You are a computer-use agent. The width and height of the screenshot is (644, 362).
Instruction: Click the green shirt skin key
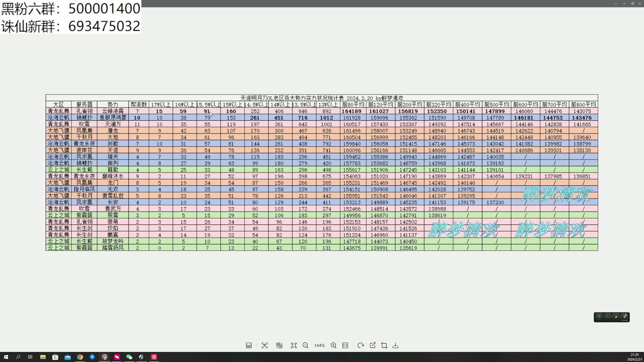pos(624,317)
